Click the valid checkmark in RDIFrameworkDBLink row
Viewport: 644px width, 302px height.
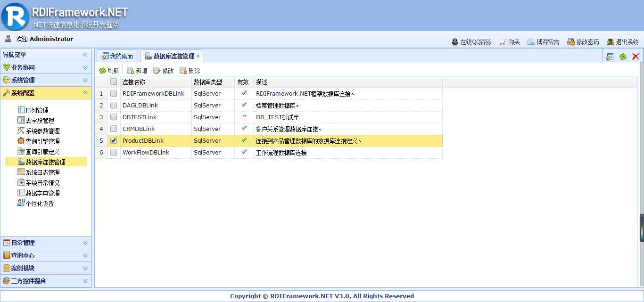click(244, 93)
